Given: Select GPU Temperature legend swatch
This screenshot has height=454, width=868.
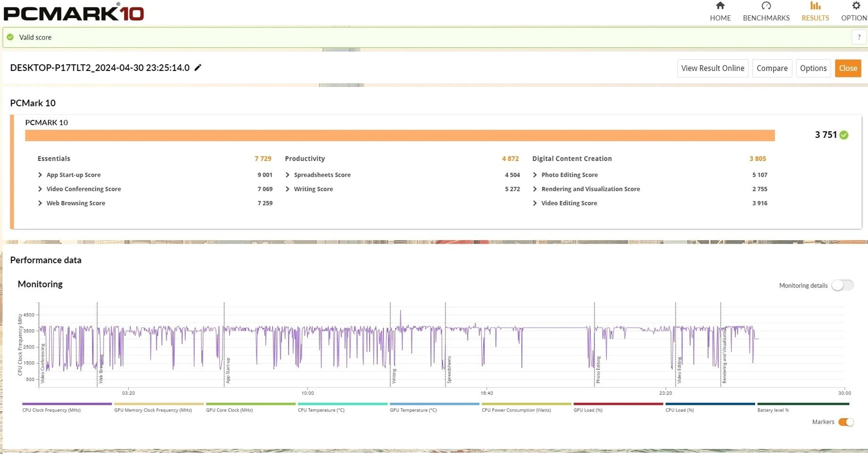Looking at the screenshot, I should (434, 404).
